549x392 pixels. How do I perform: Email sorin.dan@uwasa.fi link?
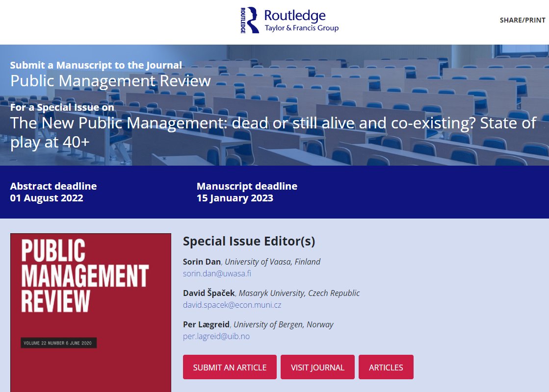(x=217, y=273)
